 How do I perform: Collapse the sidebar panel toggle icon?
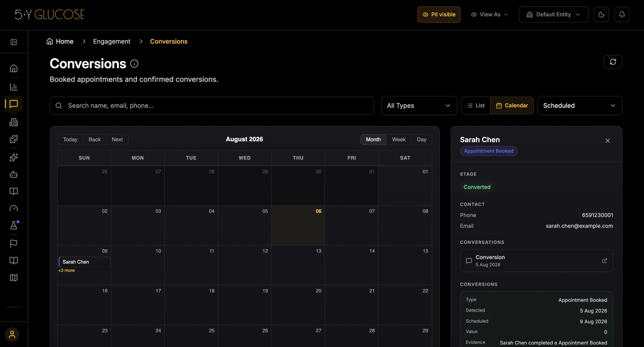[14, 42]
